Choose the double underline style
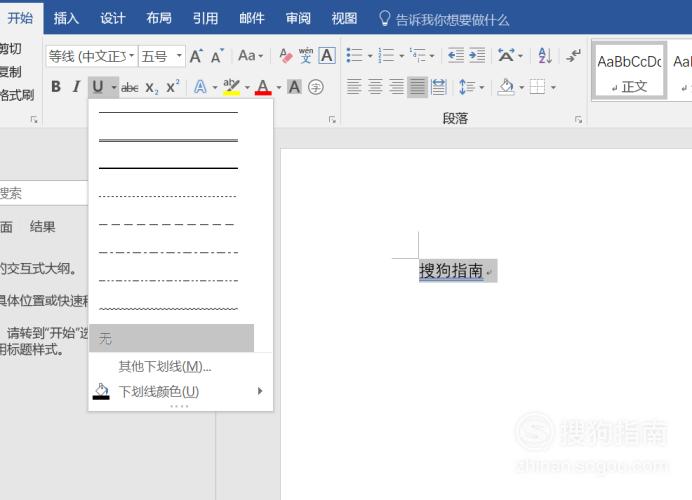Image resolution: width=692 pixels, height=500 pixels. click(168, 140)
